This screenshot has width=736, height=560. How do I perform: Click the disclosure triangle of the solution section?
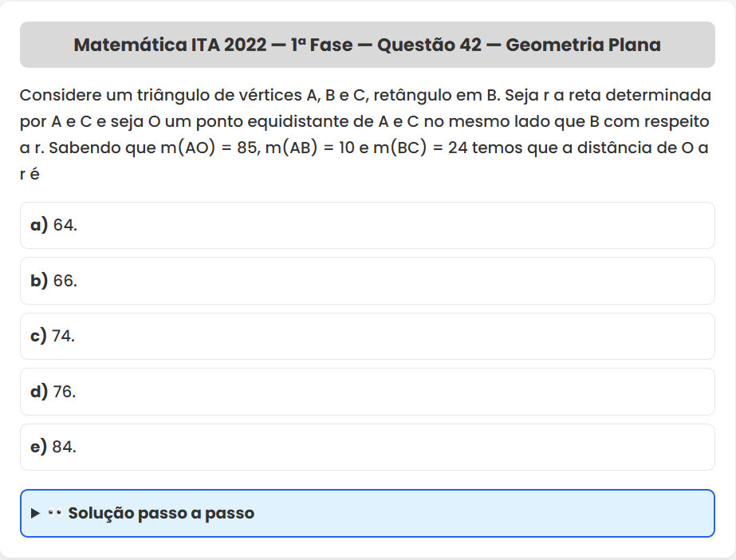[x=35, y=513]
